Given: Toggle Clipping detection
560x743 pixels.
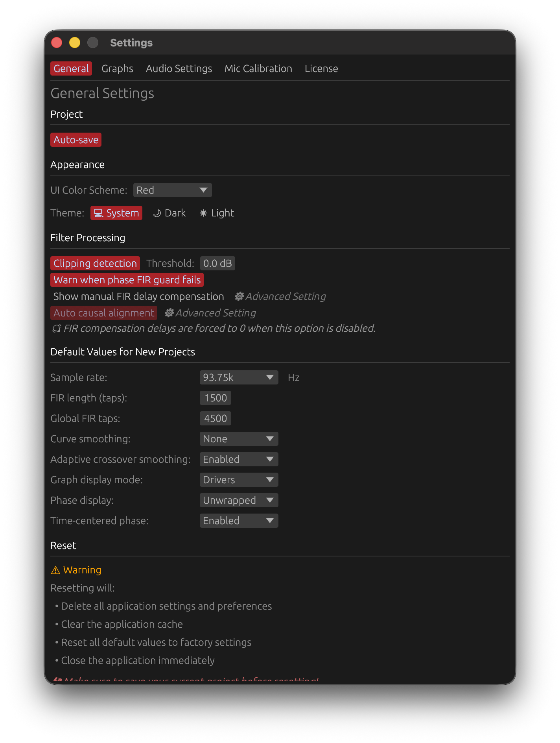Looking at the screenshot, I should click(95, 263).
